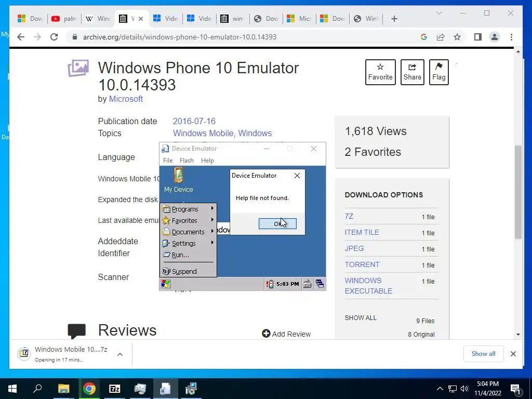
Task: Bookmark this page with the star icon
Action: point(457,37)
